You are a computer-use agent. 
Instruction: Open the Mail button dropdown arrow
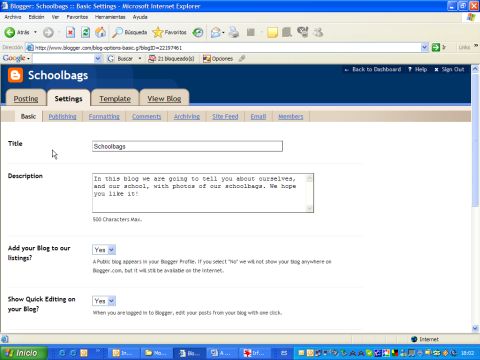[223, 33]
